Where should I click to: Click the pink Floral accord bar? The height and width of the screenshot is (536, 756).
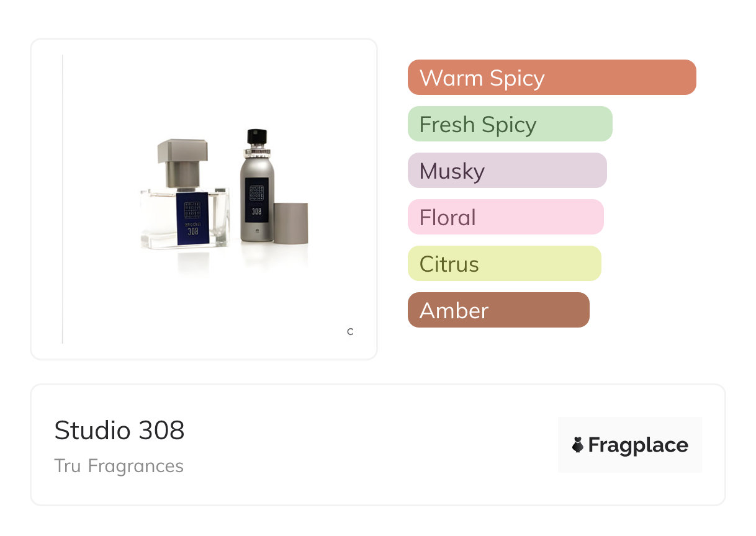505,217
